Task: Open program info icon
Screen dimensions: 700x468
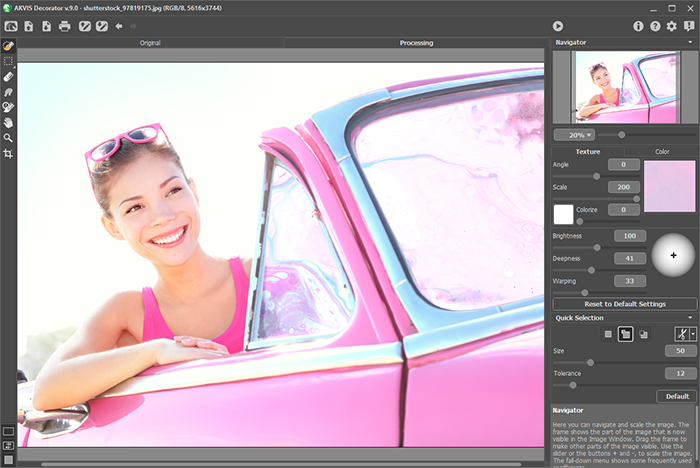Action: tap(639, 26)
